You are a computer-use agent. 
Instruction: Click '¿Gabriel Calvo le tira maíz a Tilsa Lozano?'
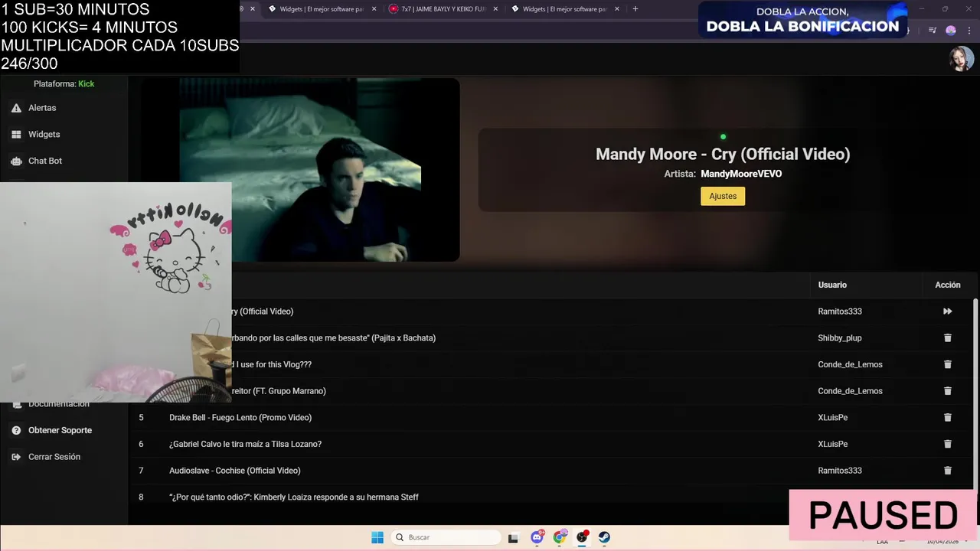[245, 444]
